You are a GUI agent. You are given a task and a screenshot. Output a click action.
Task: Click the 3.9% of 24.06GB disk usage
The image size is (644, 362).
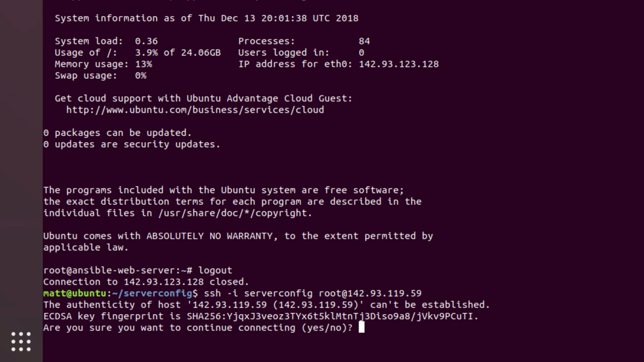[178, 53]
